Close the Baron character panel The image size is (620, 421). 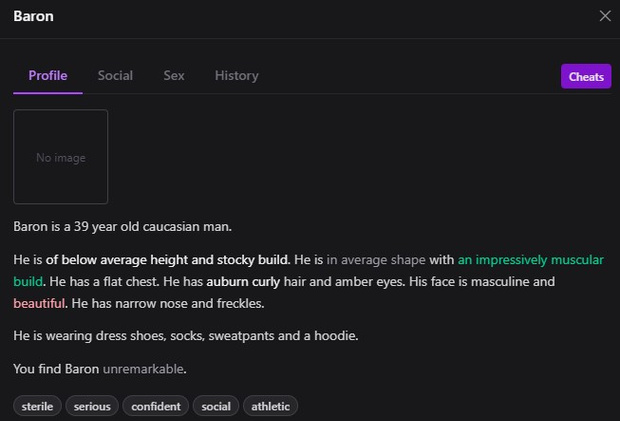click(x=604, y=16)
